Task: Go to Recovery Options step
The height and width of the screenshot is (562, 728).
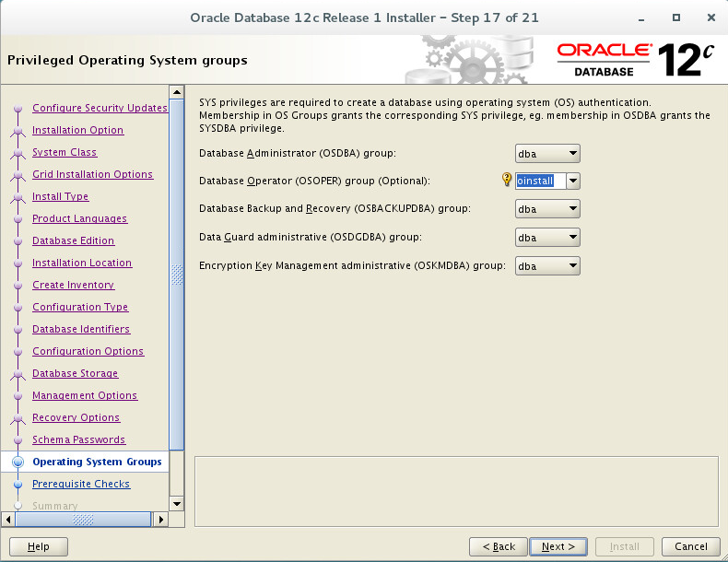Action: [x=76, y=417]
